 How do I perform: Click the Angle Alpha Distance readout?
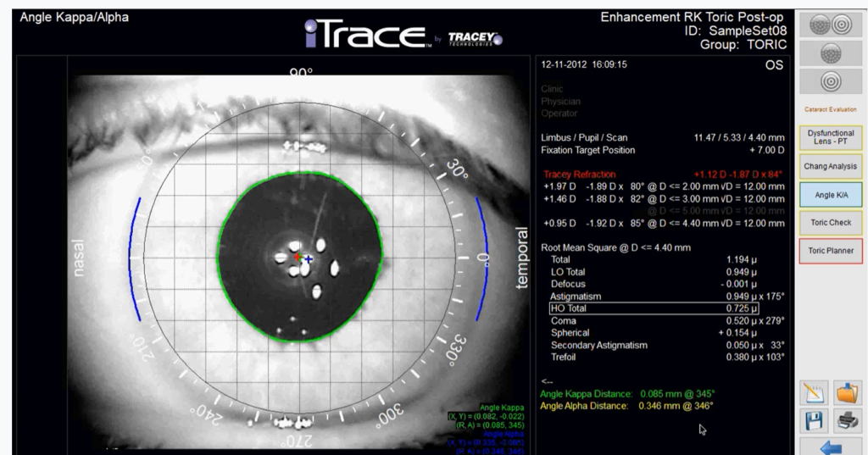click(626, 407)
